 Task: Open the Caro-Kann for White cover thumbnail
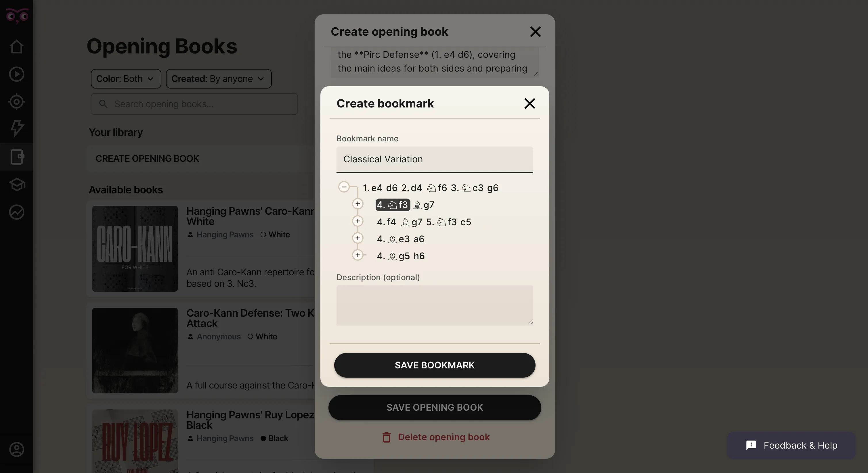tap(135, 249)
